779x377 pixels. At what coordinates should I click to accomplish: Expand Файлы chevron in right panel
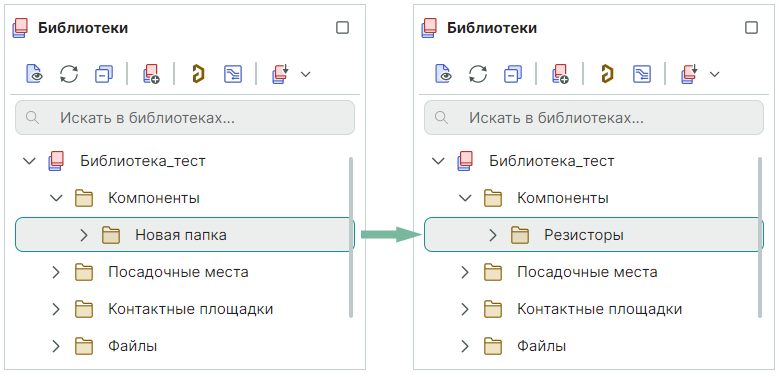click(465, 346)
